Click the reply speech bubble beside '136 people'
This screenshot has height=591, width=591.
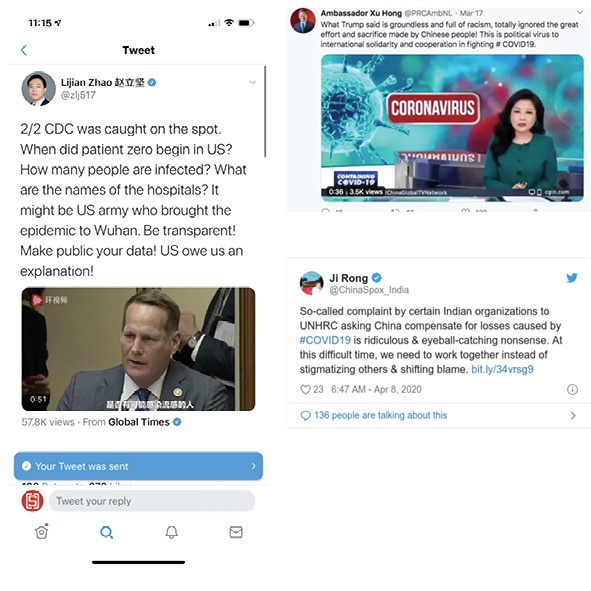(305, 415)
